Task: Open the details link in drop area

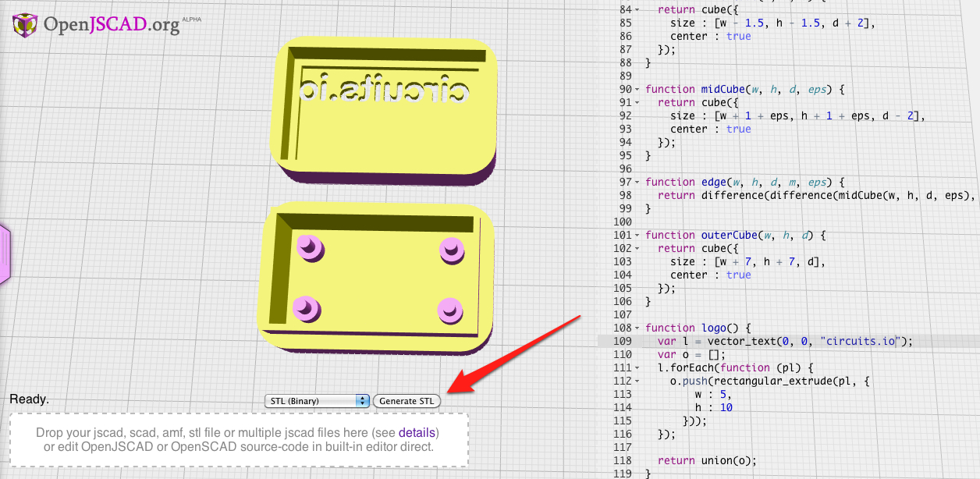Action: click(417, 433)
